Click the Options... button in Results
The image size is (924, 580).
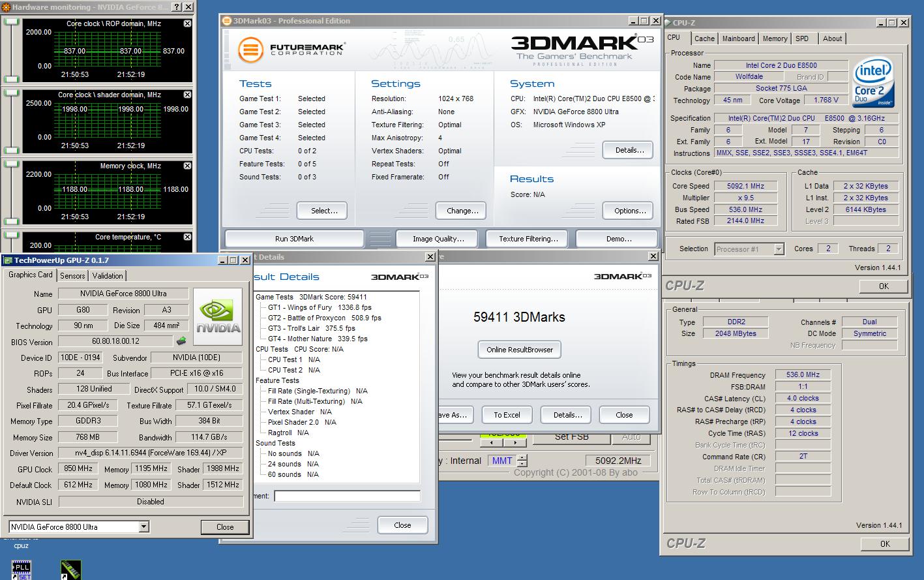click(x=629, y=211)
